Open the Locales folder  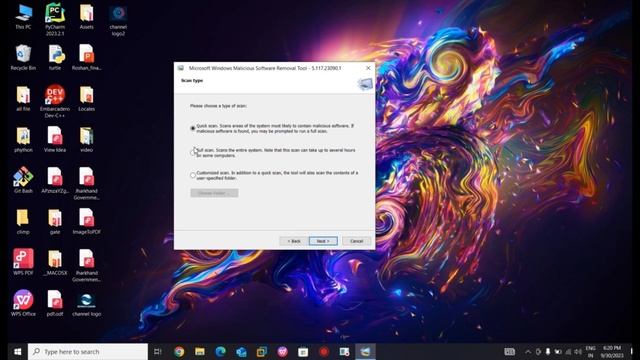pyautogui.click(x=87, y=98)
